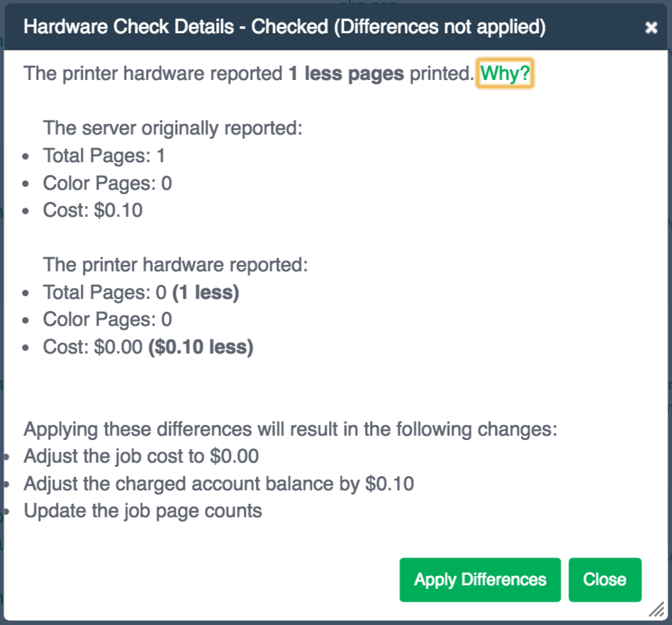Click the Hardware Check Details title bar
Viewport: 672px width, 625px height.
[335, 28]
